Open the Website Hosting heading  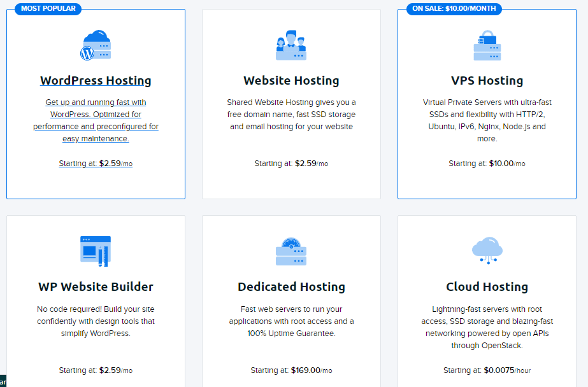[291, 81]
